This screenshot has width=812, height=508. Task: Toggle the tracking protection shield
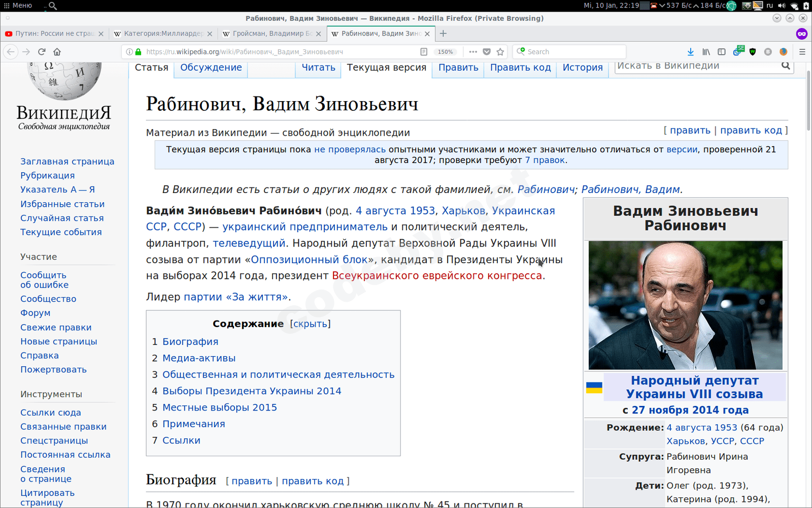coord(753,51)
